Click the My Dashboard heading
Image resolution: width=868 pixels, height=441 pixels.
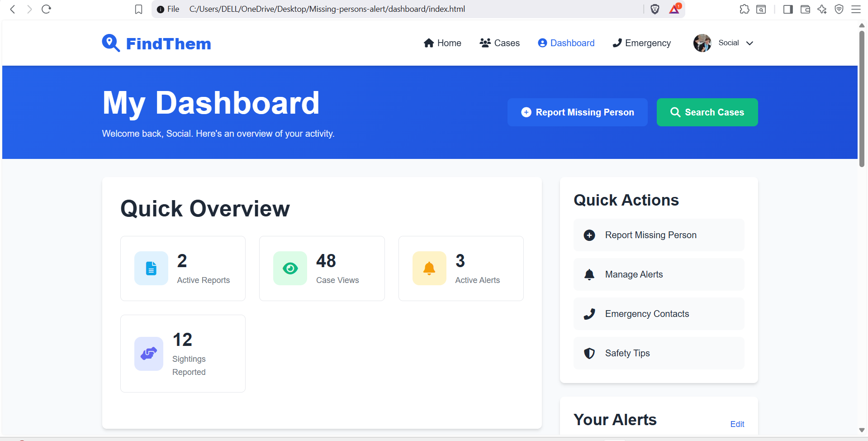coord(211,103)
